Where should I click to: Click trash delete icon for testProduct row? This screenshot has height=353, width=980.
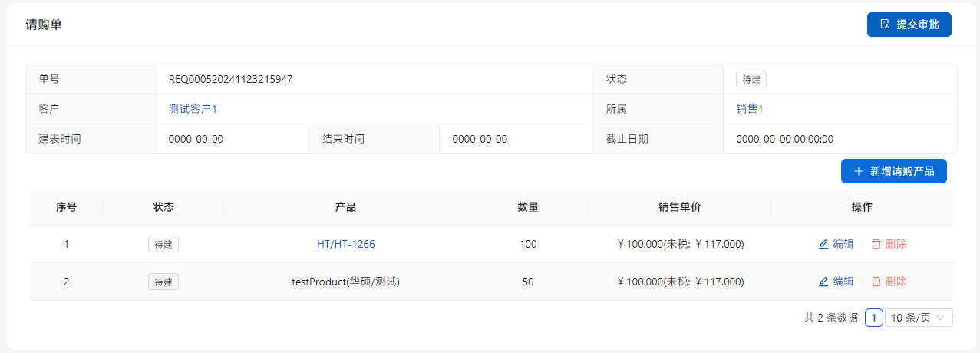(x=876, y=282)
